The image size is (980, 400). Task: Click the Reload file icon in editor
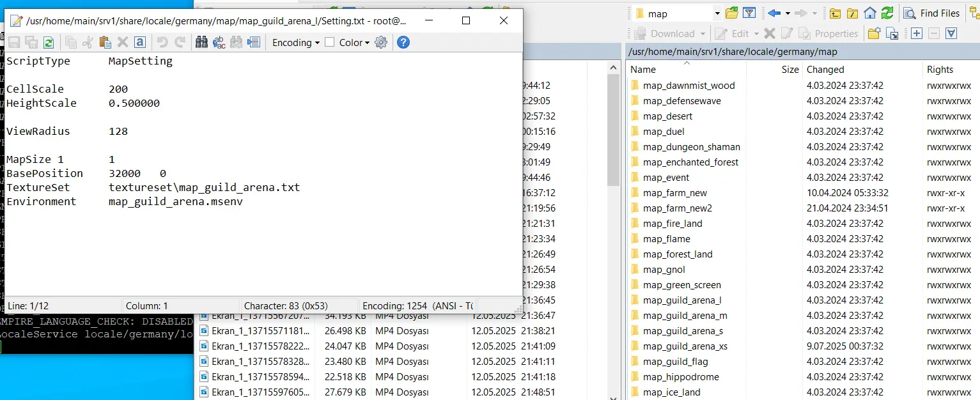49,43
